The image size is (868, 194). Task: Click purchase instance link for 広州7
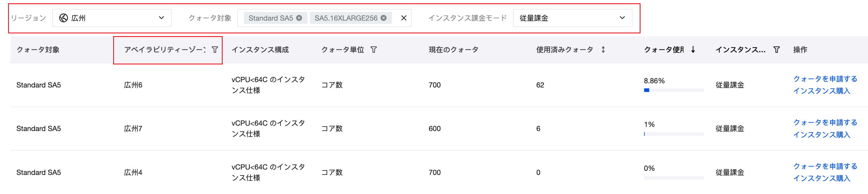(x=821, y=135)
